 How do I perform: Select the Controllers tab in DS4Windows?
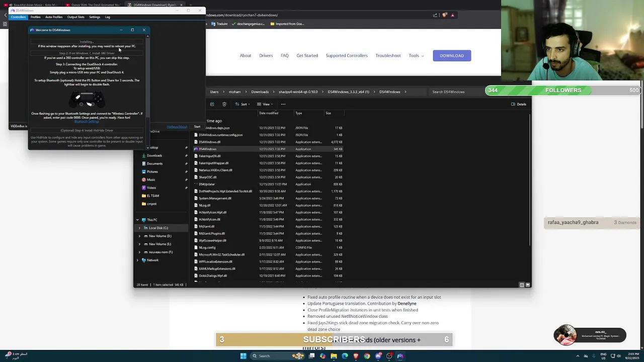[x=18, y=17]
